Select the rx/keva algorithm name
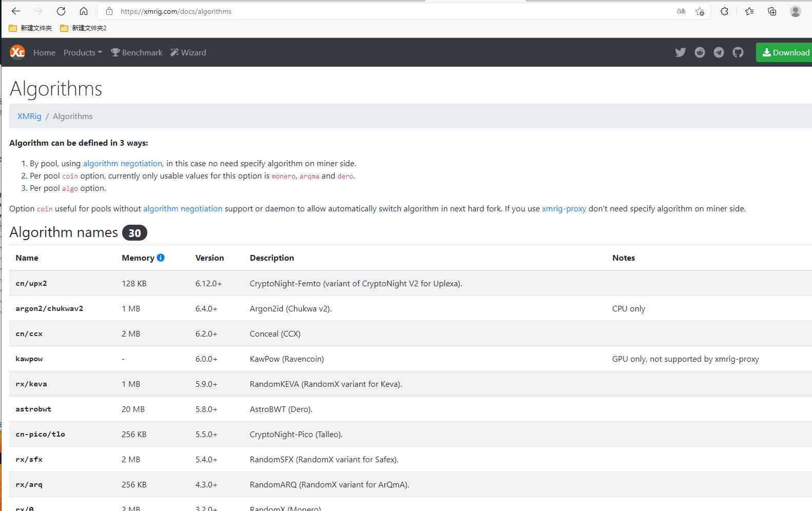Screen dimensions: 812x511 click(31, 384)
